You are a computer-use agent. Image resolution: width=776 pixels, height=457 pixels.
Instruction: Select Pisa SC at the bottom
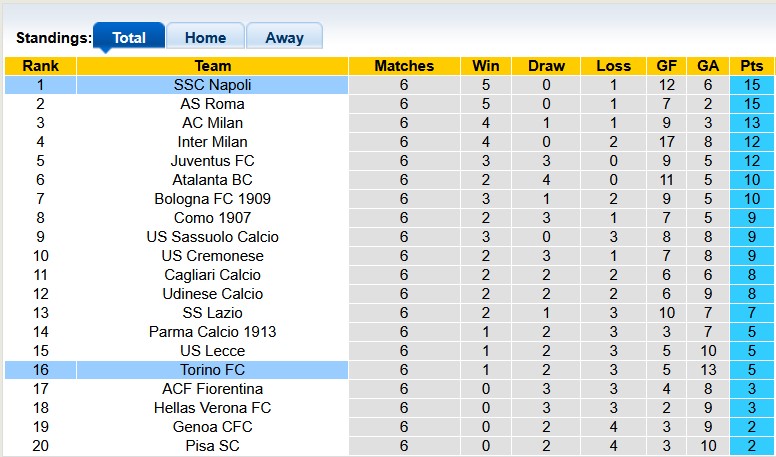(212, 446)
